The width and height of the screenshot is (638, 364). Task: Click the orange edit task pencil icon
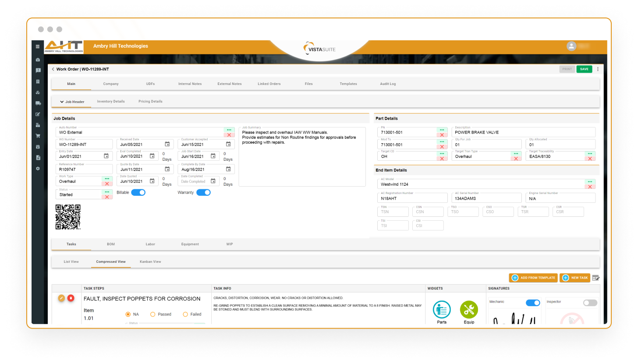click(x=62, y=298)
